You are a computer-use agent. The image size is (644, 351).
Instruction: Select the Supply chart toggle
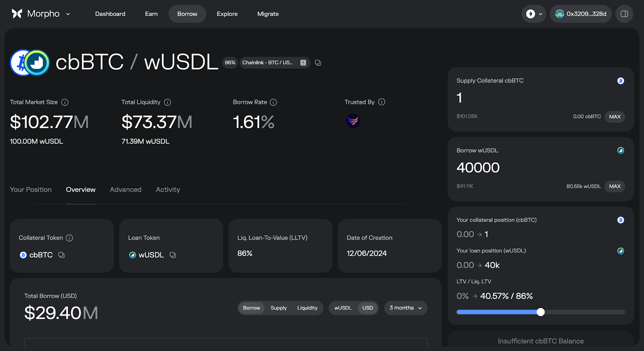[279, 308]
